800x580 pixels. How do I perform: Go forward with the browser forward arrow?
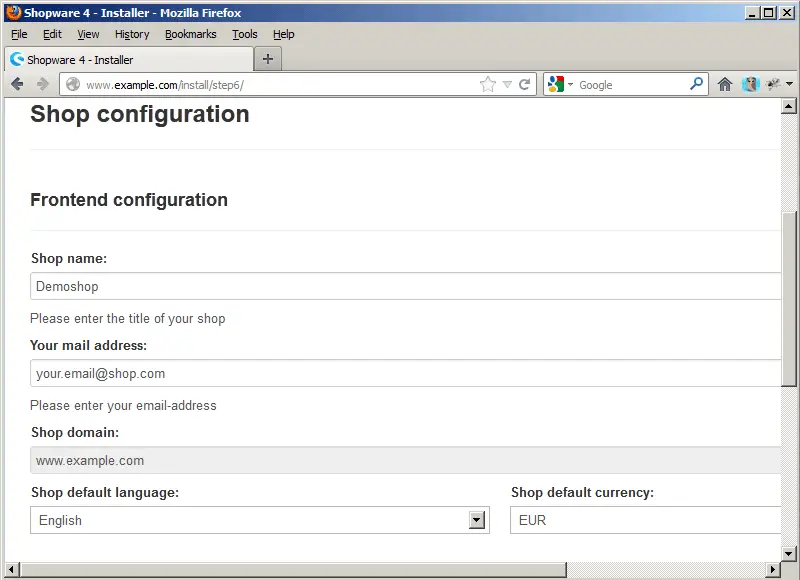click(x=43, y=84)
